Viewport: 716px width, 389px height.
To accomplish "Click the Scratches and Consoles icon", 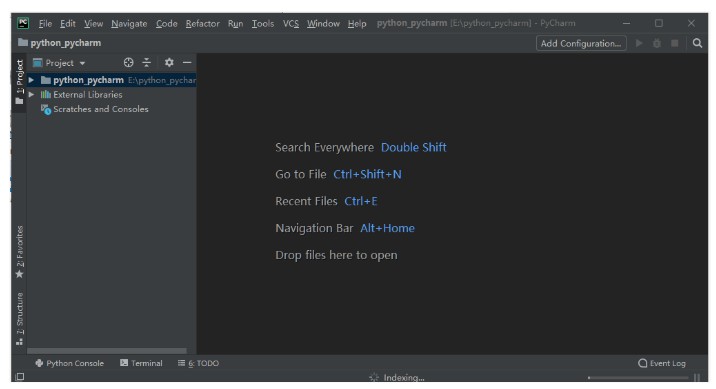I will [46, 109].
